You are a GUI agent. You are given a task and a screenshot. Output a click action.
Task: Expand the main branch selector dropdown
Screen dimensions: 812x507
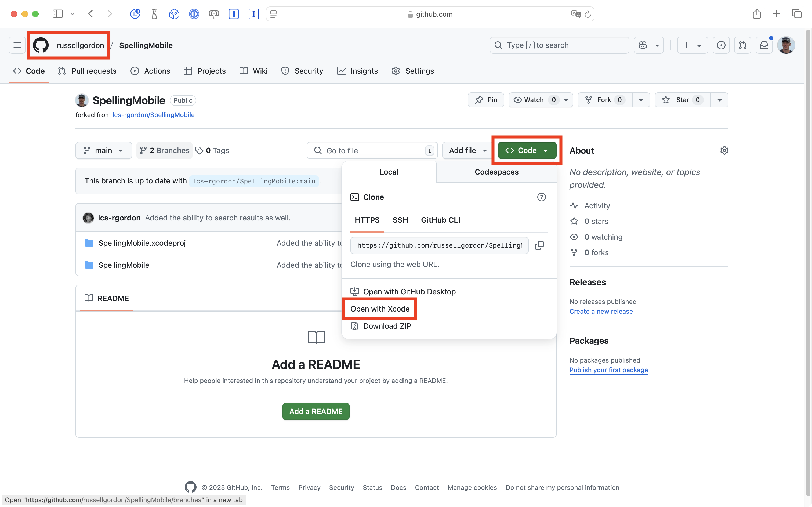click(x=103, y=151)
